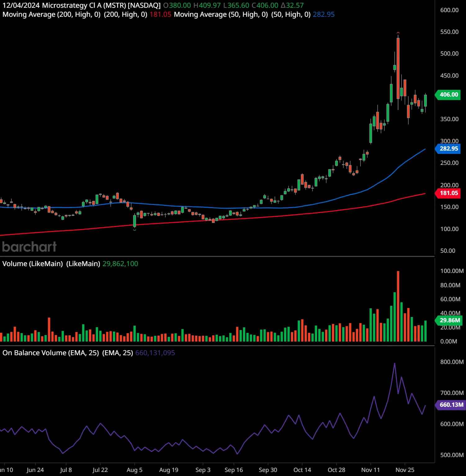Click the 350.00 price axis label
Screen dimensions: 466x476
click(x=449, y=119)
